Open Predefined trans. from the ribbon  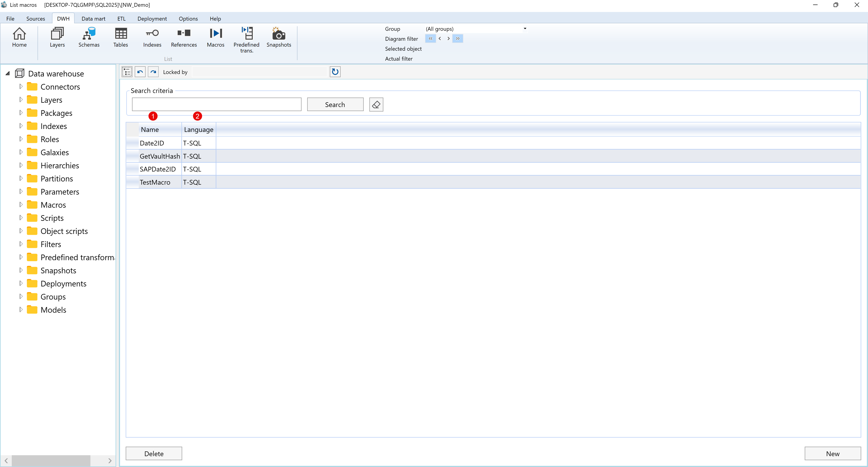tap(246, 38)
